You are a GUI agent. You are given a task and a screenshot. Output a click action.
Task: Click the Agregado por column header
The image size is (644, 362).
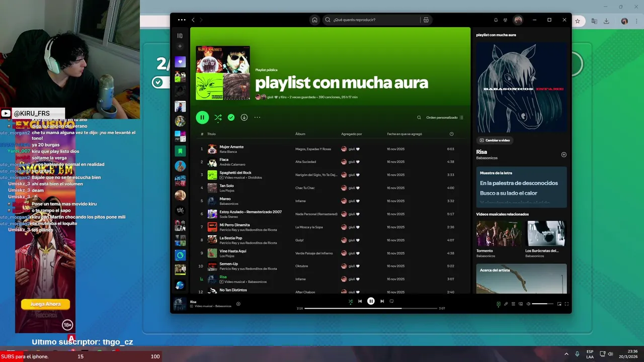pos(351,134)
